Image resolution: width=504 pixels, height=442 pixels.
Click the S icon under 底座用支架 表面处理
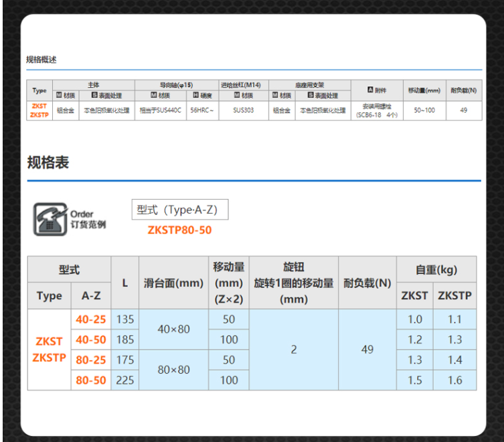(x=311, y=95)
